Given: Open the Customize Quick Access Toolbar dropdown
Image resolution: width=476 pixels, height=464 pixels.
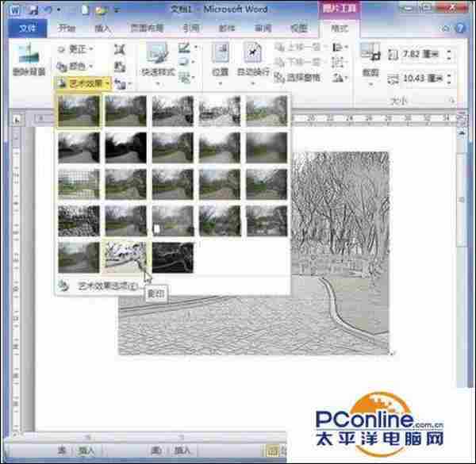Looking at the screenshot, I should tap(117, 10).
